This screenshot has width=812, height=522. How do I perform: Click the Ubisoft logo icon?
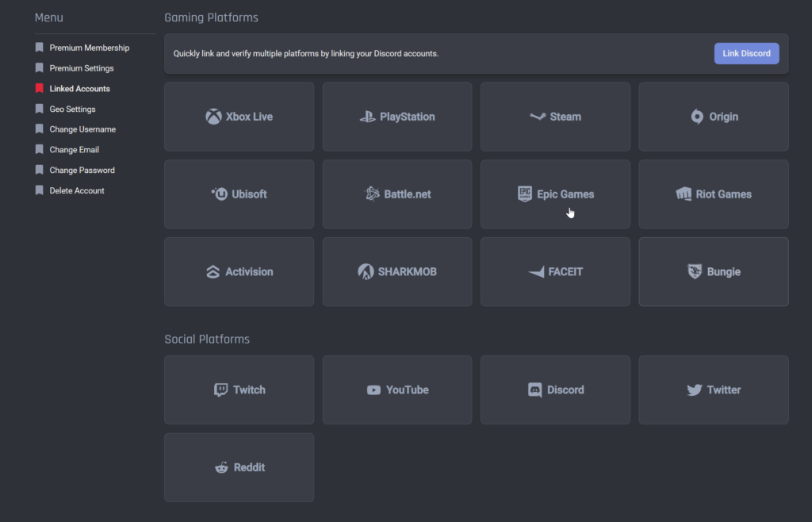tap(220, 194)
